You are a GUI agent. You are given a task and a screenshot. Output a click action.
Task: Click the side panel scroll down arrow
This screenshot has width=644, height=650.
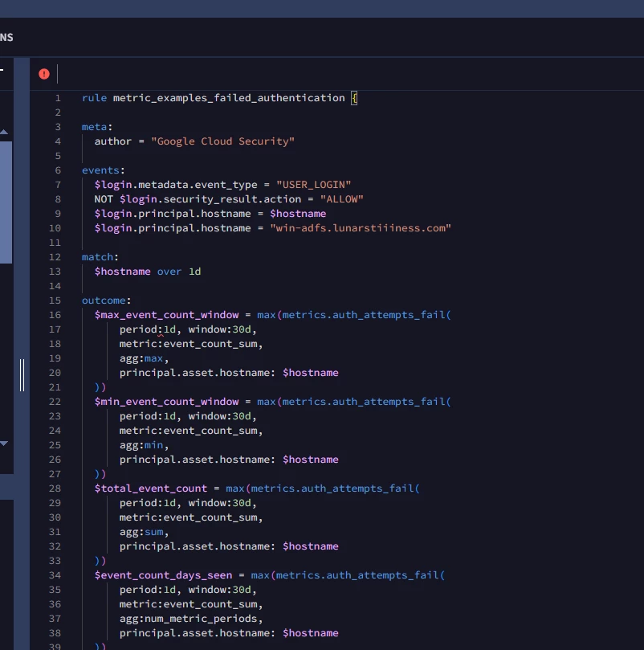(4, 444)
